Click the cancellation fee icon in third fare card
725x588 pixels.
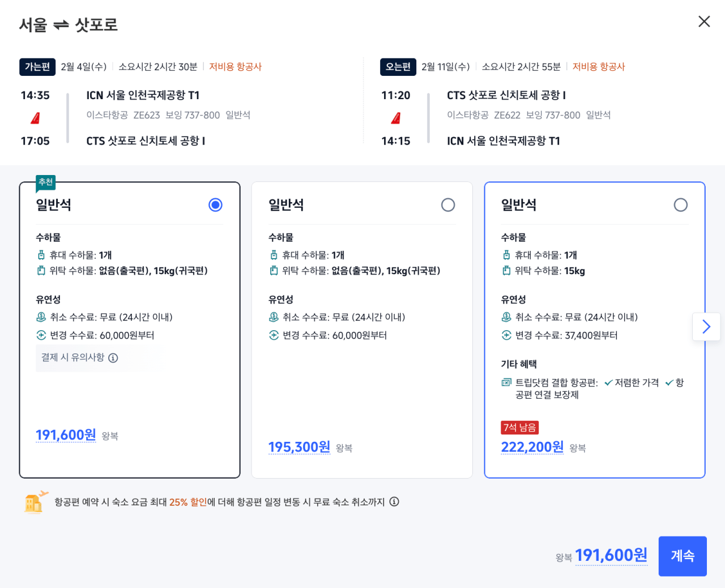(x=506, y=317)
